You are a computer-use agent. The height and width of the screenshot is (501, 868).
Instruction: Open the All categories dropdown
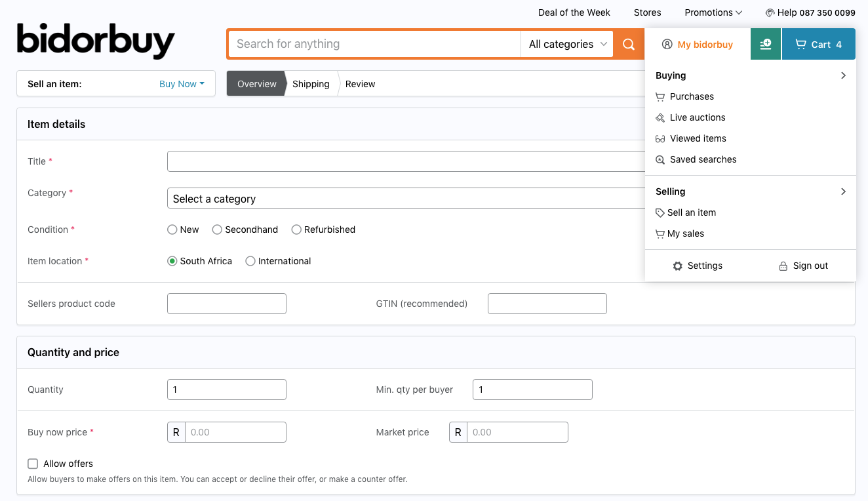(x=566, y=44)
